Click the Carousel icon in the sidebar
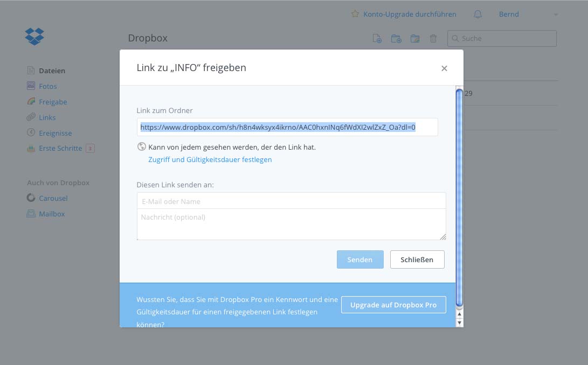This screenshot has height=365, width=588. click(x=31, y=198)
